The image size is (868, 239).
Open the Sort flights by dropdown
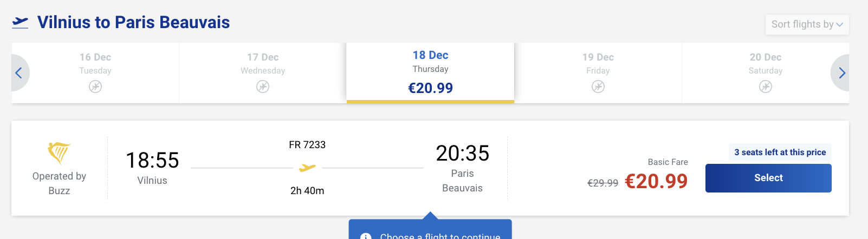[x=807, y=24]
